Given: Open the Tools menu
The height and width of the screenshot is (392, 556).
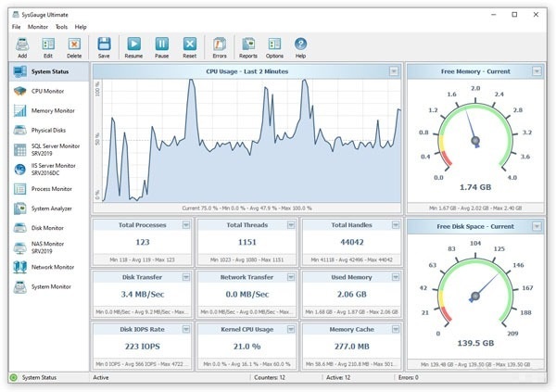Looking at the screenshot, I should 61,27.
